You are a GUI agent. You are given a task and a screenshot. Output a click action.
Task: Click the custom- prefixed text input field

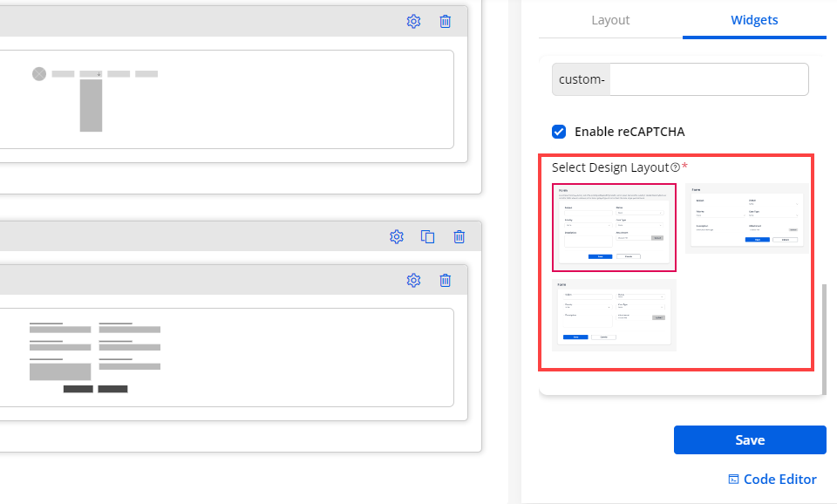click(708, 79)
